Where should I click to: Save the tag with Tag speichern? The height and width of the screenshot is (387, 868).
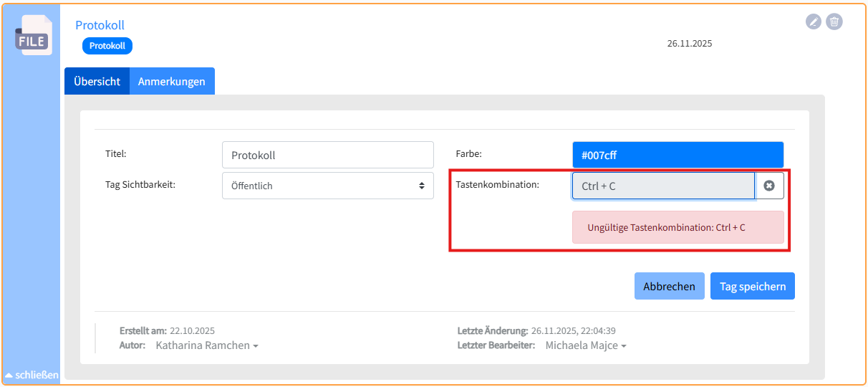click(752, 286)
